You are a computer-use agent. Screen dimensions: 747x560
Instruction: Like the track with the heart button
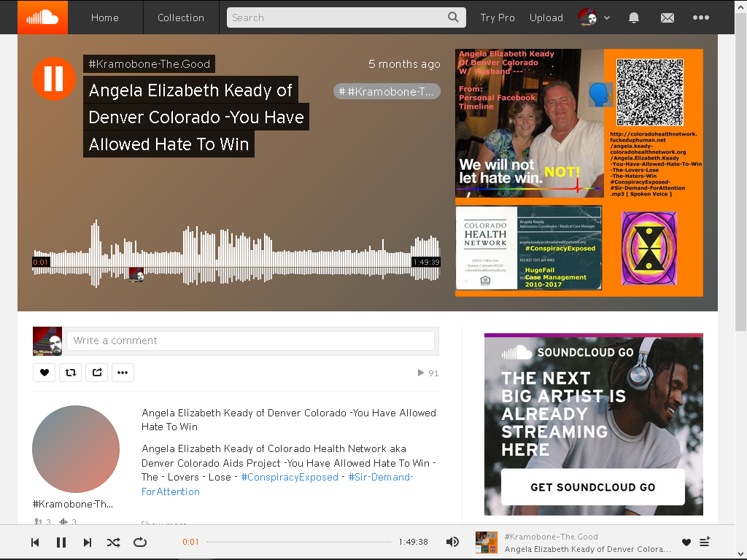point(44,373)
